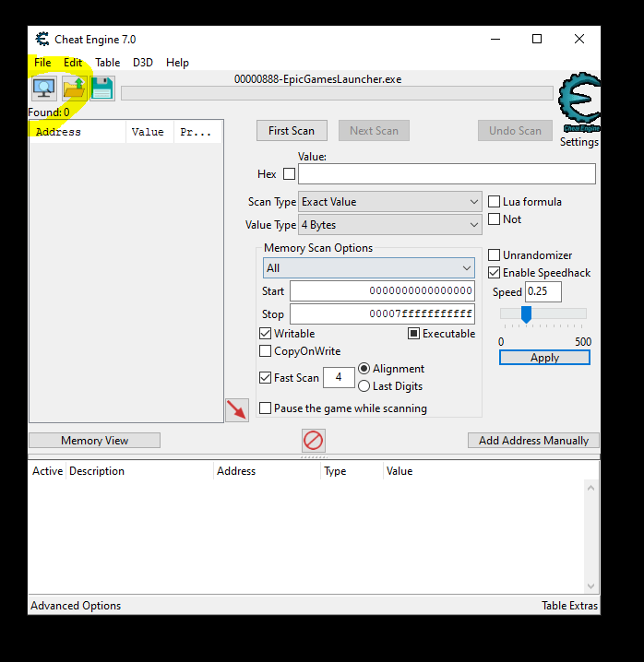
Task: Open Settings via Cheat Engine logo
Action: point(579,102)
